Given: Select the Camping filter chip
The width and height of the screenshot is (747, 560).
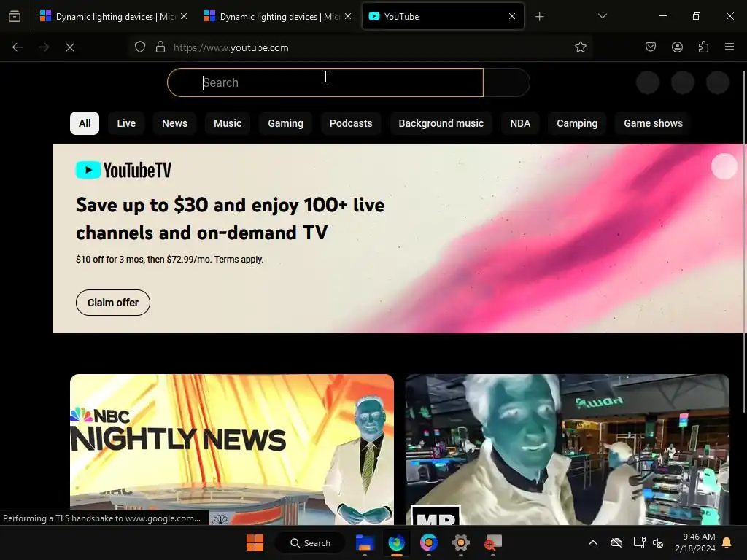Looking at the screenshot, I should point(577,123).
